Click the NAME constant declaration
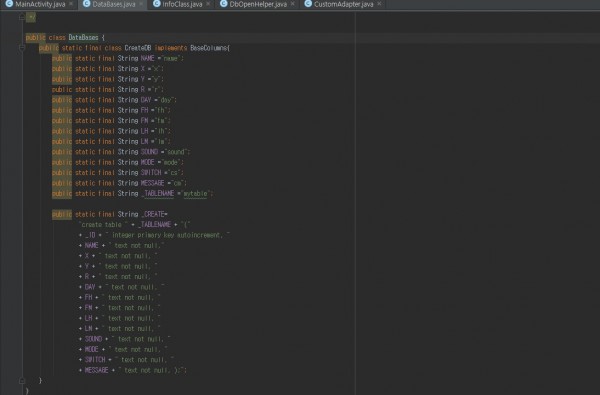 (x=147, y=58)
